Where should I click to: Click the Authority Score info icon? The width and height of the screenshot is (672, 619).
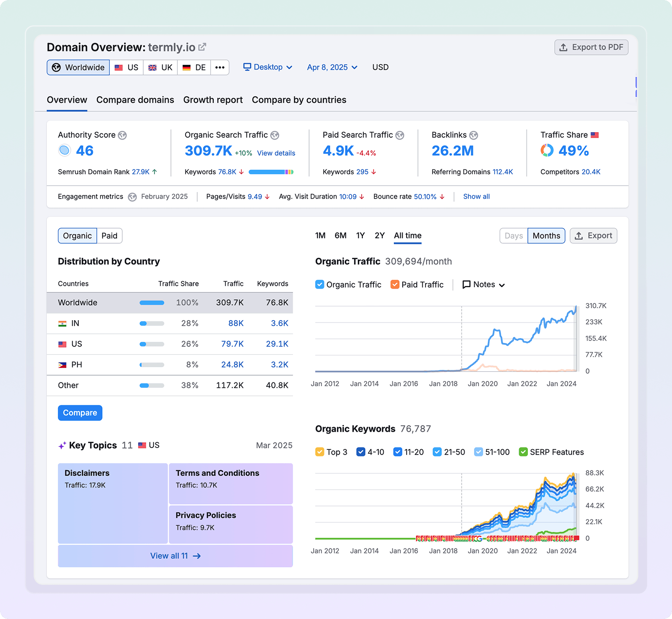click(122, 135)
